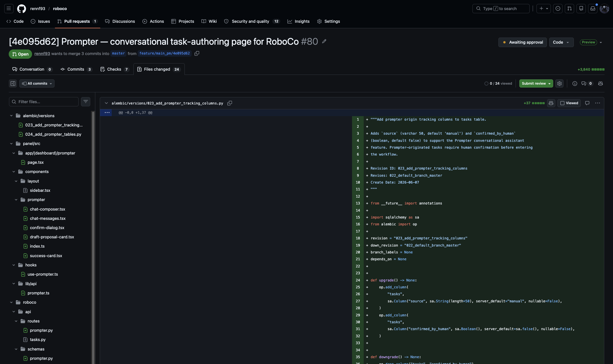
Task: Open the file's three-dot options menu
Action: 597,103
